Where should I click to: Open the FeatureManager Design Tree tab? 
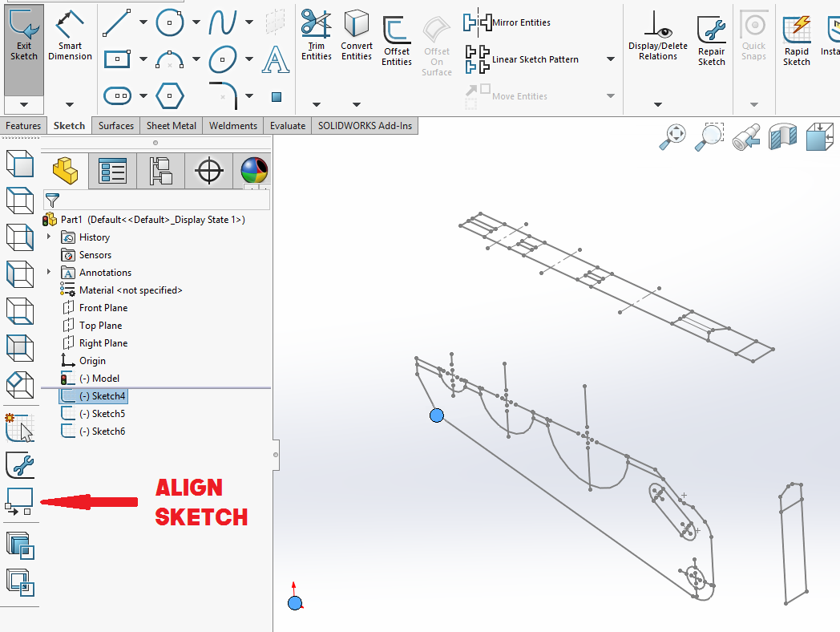[65, 171]
